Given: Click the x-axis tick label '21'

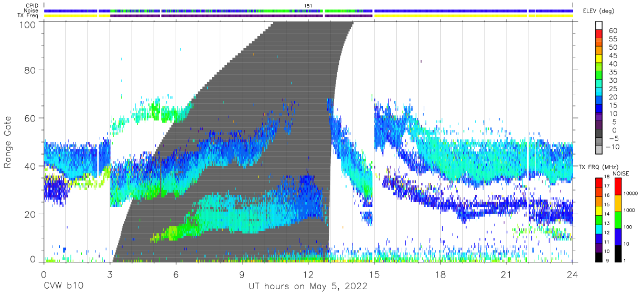Looking at the screenshot, I should [507, 274].
